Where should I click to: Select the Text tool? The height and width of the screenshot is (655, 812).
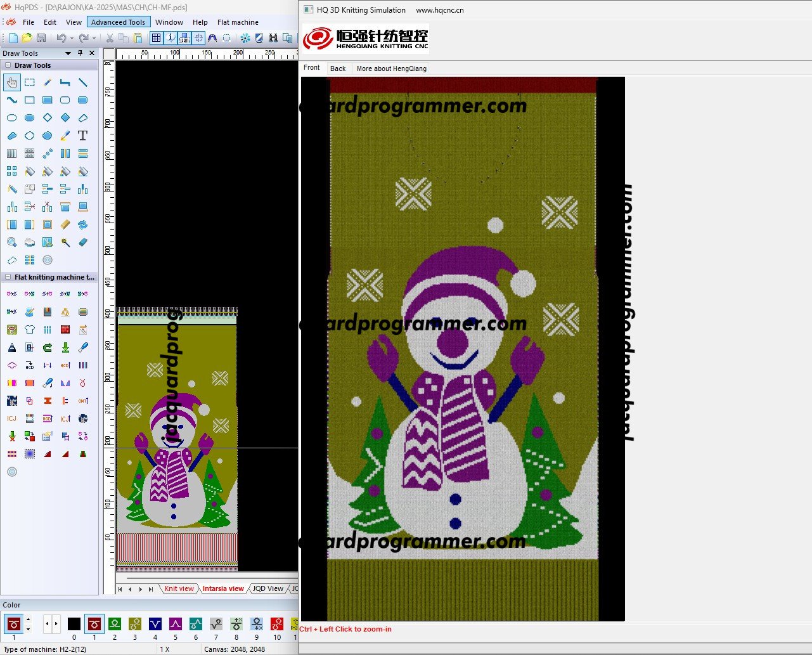point(82,136)
